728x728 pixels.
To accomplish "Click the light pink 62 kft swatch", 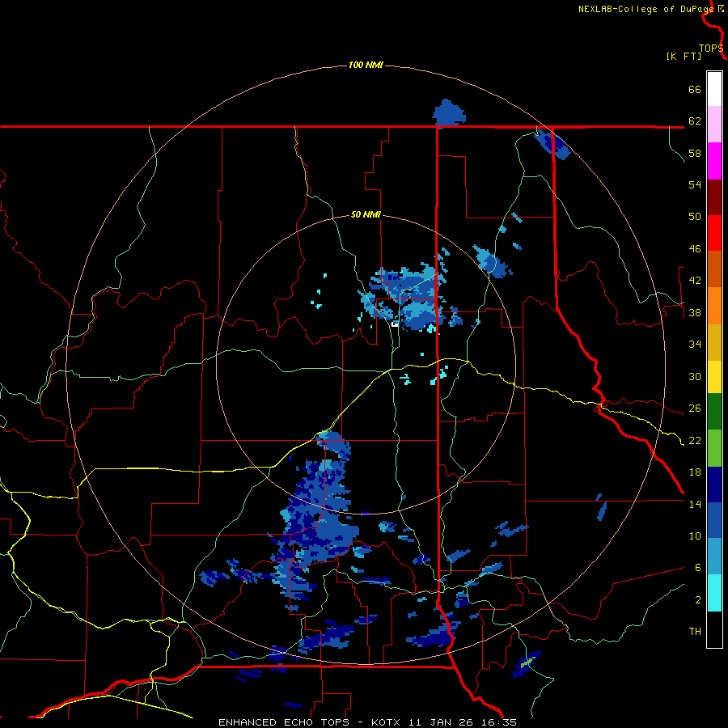I will (714, 125).
